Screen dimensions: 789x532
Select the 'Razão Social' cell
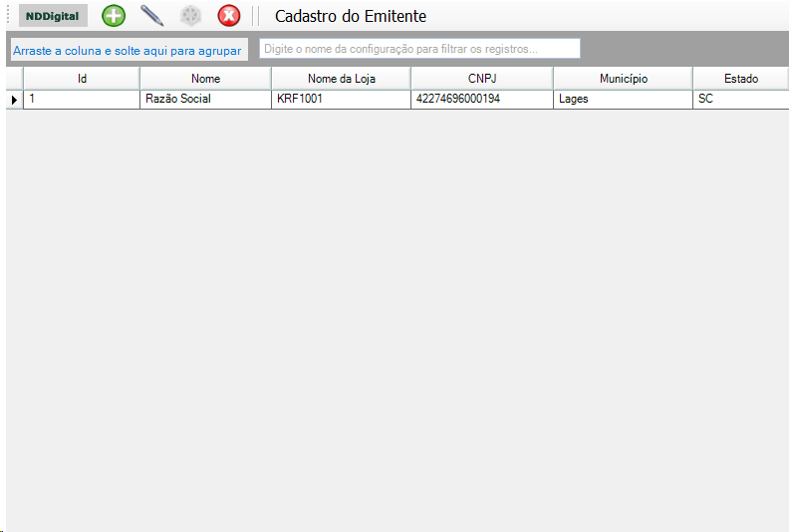click(205, 100)
